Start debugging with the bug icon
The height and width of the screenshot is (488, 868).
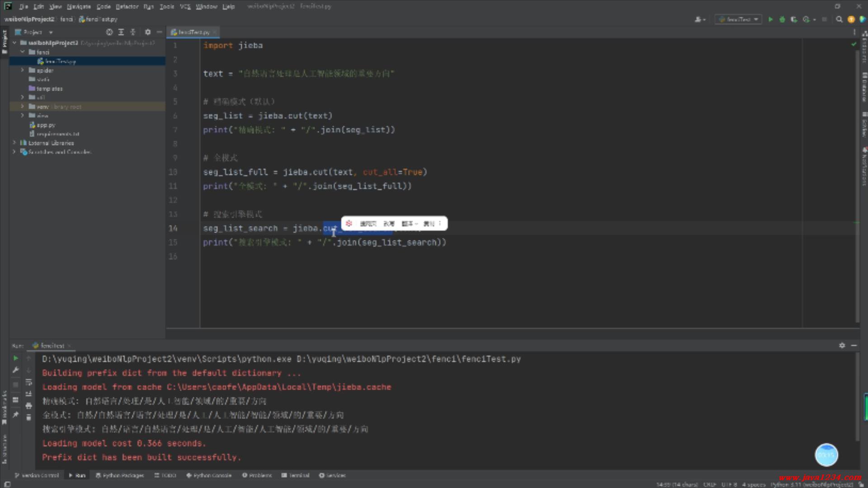[x=782, y=19]
